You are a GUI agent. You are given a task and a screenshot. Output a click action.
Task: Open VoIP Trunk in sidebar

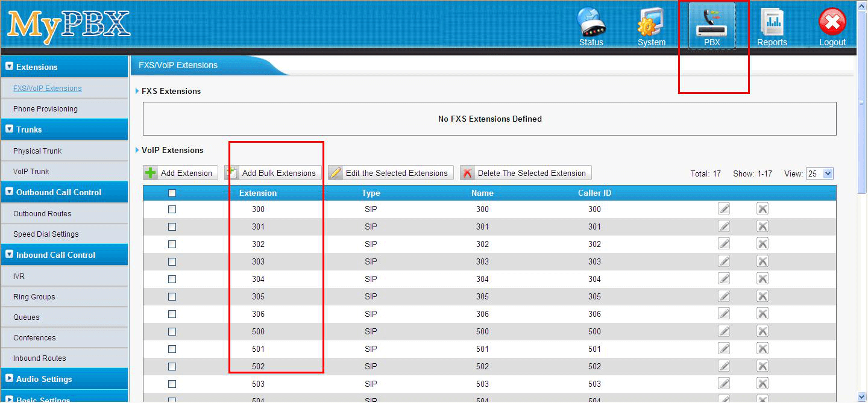(x=31, y=172)
